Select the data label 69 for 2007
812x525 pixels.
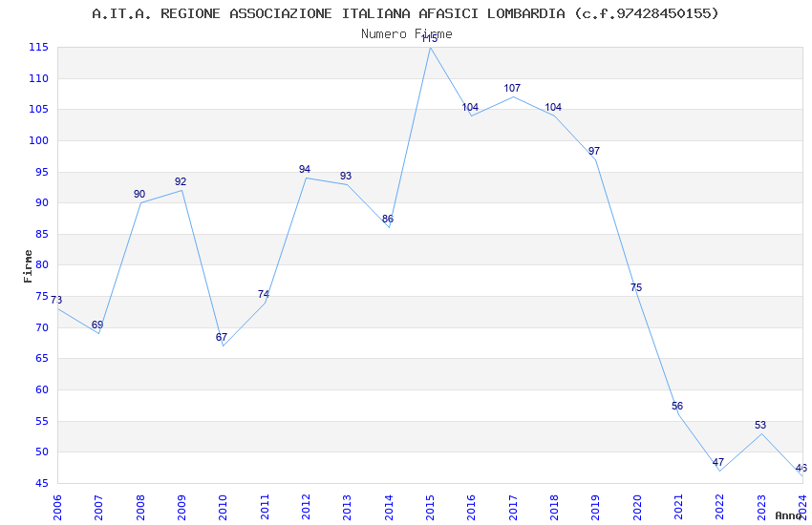tap(97, 325)
